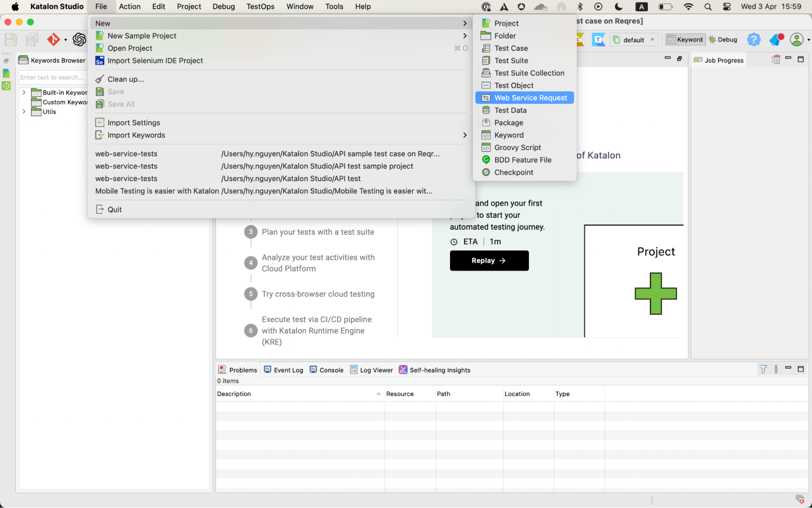812x508 pixels.
Task: Toggle Keyword perspective button
Action: 685,39
